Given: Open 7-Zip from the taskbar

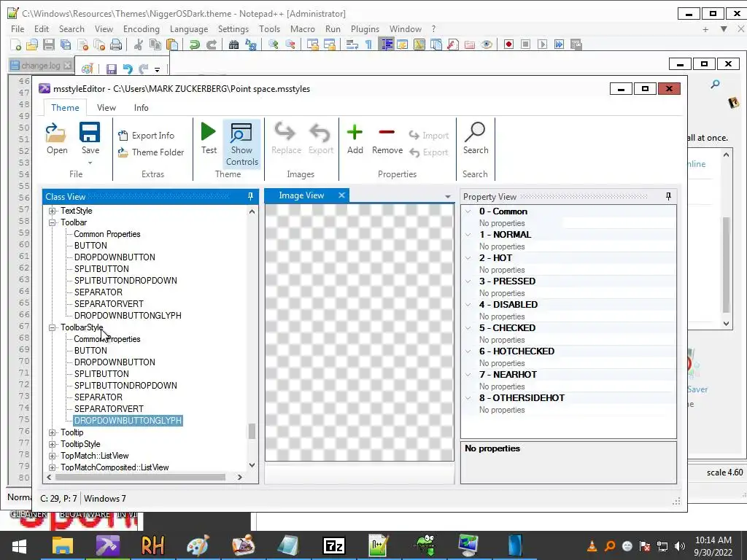Looking at the screenshot, I should point(333,545).
